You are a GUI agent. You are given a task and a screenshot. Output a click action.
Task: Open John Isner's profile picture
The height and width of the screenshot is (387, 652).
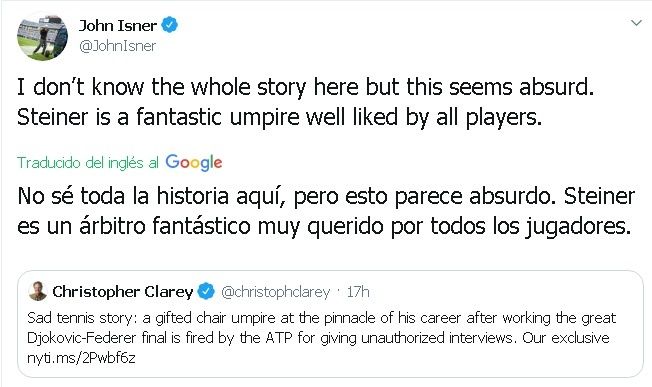tap(42, 37)
